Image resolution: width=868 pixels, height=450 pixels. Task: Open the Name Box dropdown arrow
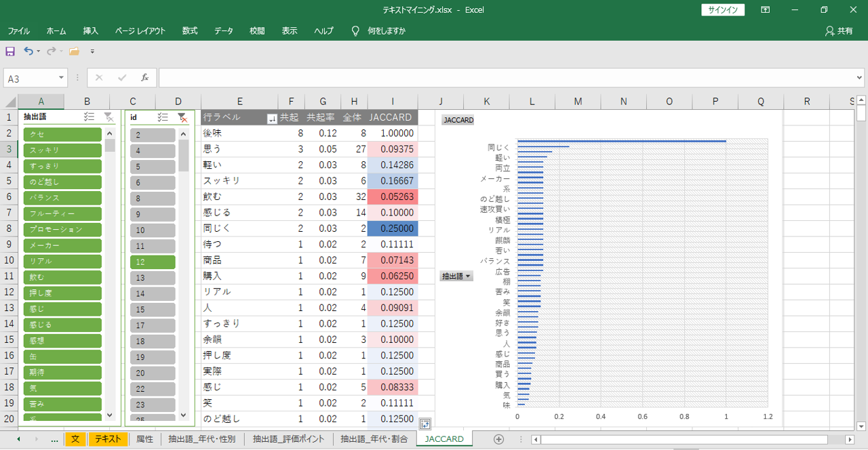coord(62,78)
